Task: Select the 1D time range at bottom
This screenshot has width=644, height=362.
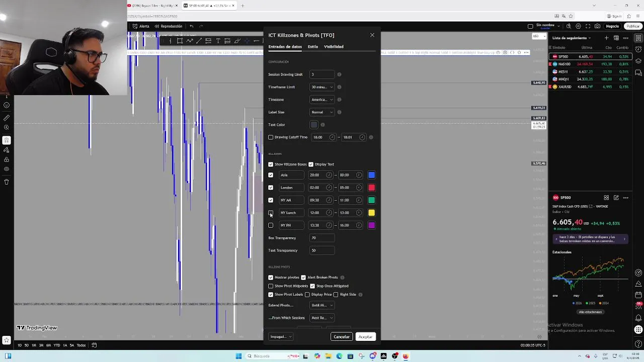Action: pyautogui.click(x=20, y=345)
